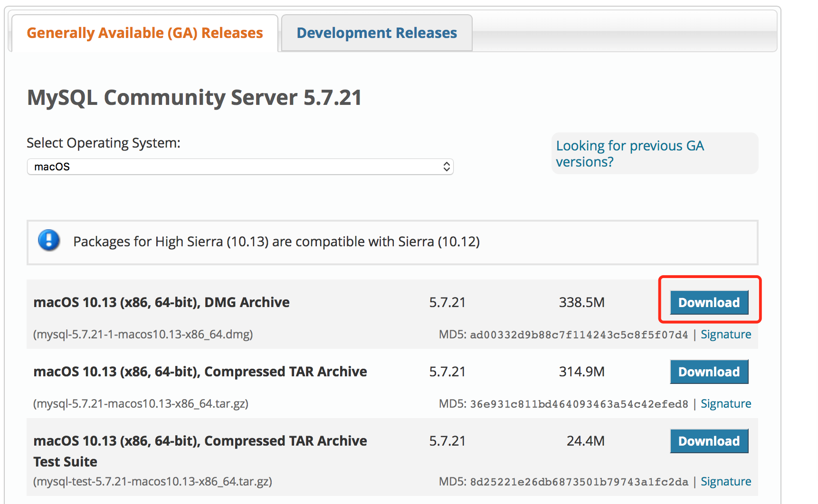Open Signature link for Test Suite
The height and width of the screenshot is (504, 818).
(725, 482)
